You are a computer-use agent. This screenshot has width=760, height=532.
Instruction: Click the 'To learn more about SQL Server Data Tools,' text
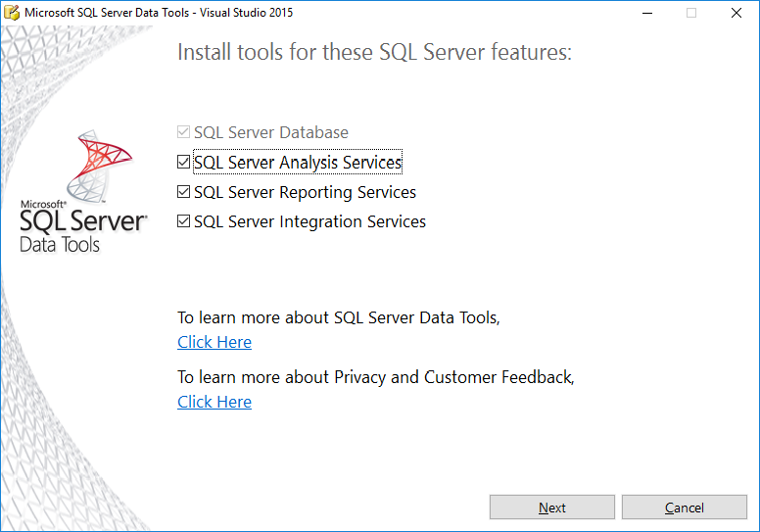pos(339,317)
